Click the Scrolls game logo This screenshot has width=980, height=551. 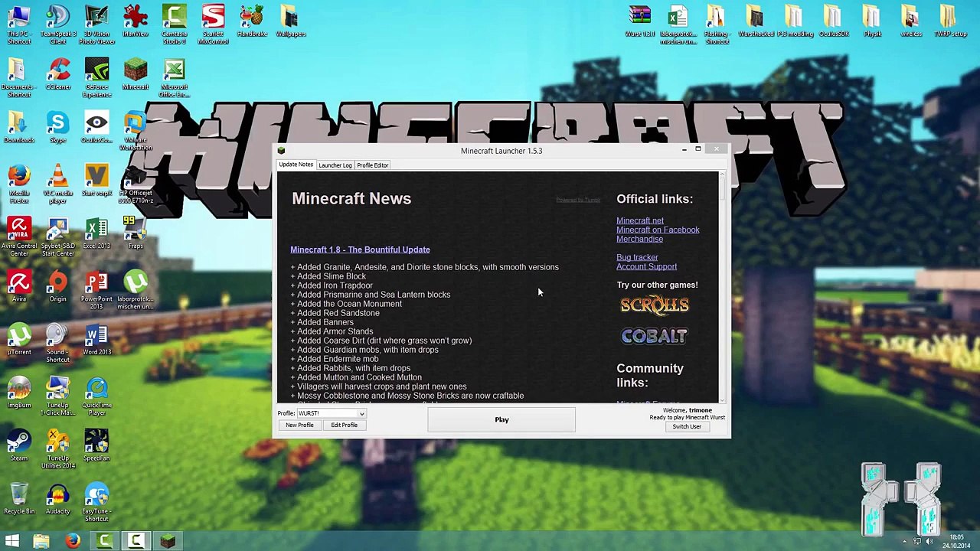pyautogui.click(x=655, y=305)
